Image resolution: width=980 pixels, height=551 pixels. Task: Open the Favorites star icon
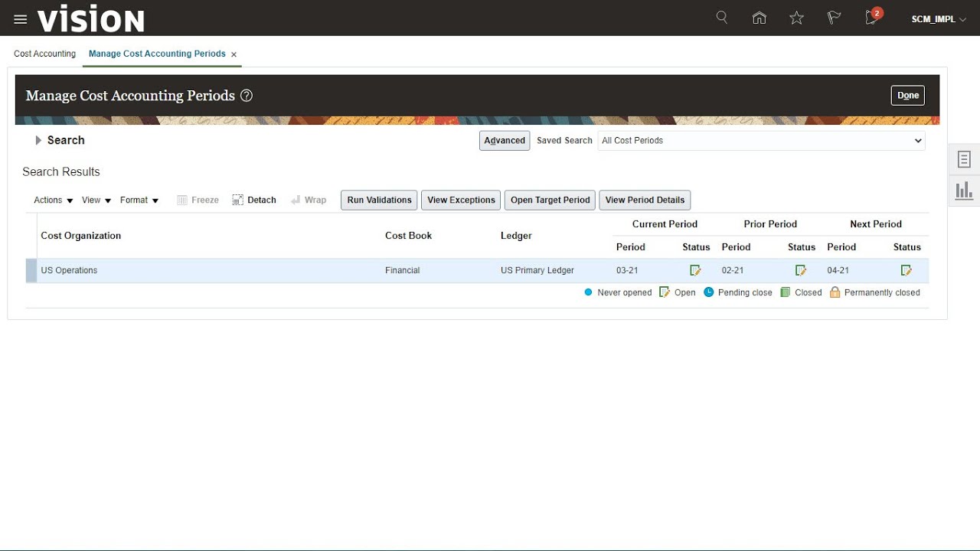(x=797, y=18)
